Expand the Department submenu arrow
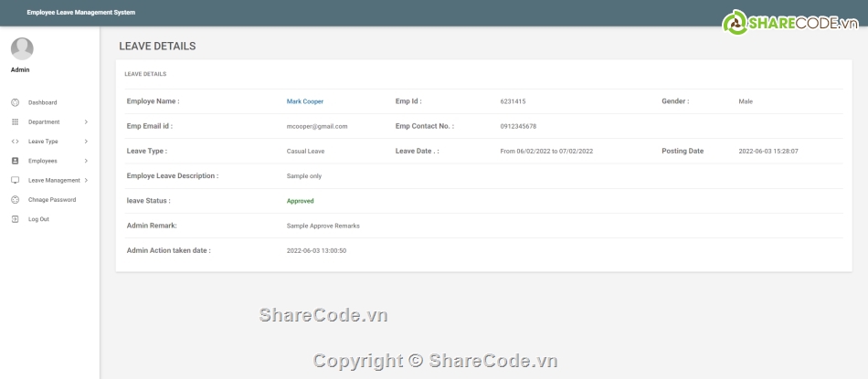 tap(86, 121)
